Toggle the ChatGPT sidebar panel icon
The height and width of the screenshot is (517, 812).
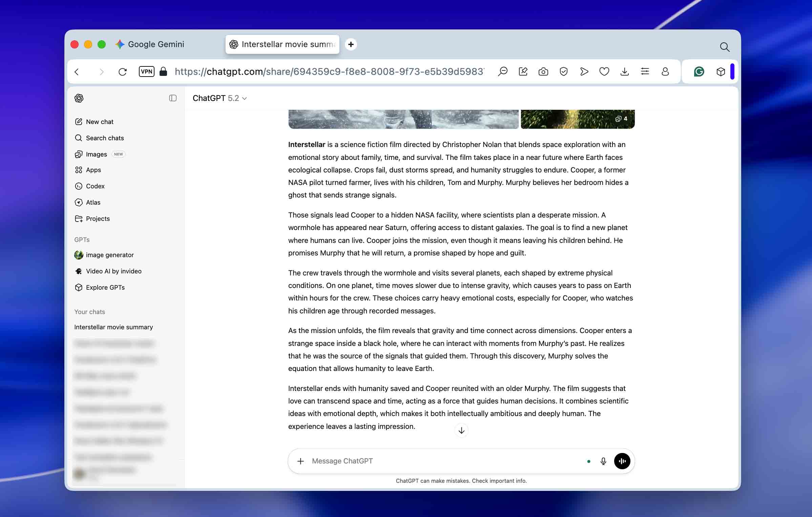pyautogui.click(x=173, y=98)
